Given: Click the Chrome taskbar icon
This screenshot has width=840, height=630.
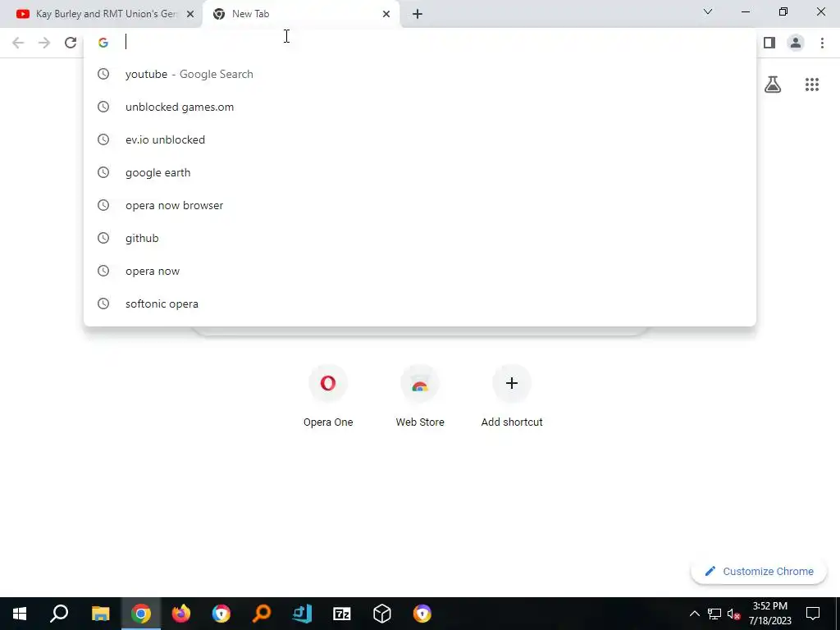Looking at the screenshot, I should click(x=140, y=614).
